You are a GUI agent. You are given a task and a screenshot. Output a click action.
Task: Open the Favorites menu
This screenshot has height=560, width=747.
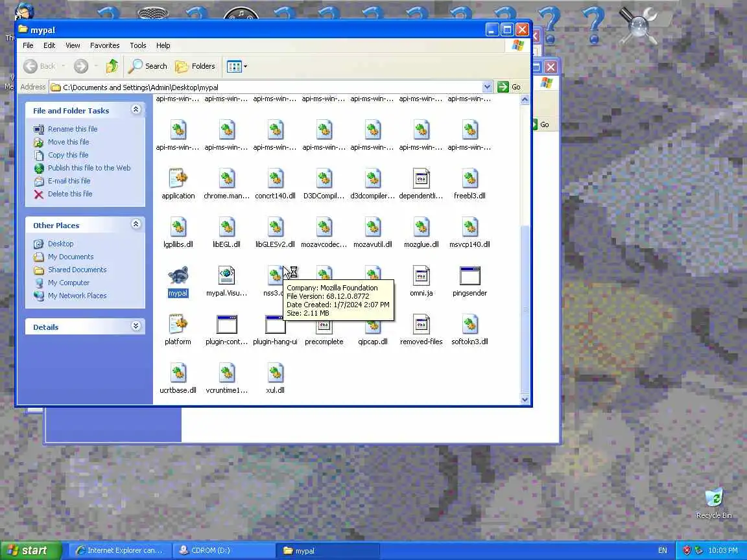click(x=105, y=45)
